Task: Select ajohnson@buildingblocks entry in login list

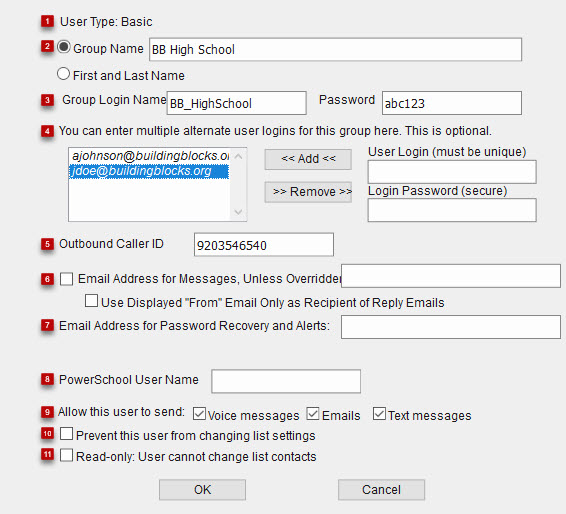Action: 149,156
